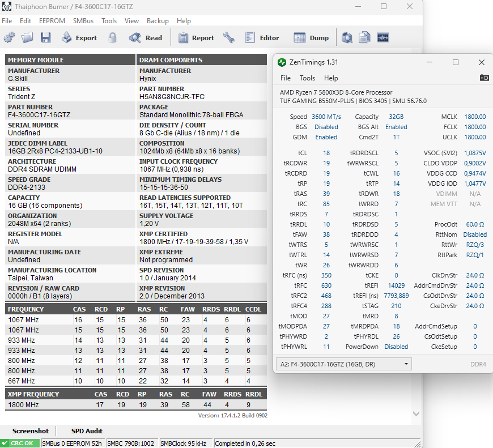Click the VSOC (SVI2) voltage 1,0875V

tap(475, 153)
